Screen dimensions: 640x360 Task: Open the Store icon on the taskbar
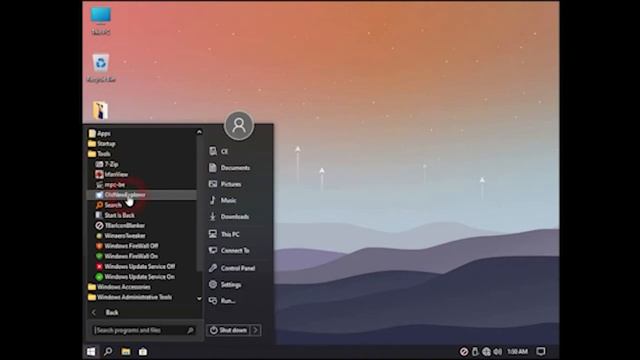click(143, 351)
